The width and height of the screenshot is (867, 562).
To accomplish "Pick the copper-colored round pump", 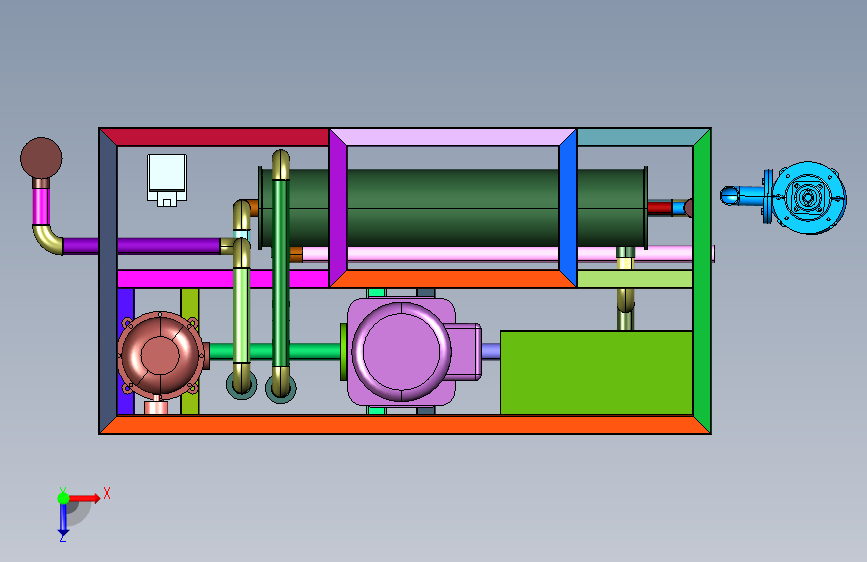I will coord(160,355).
